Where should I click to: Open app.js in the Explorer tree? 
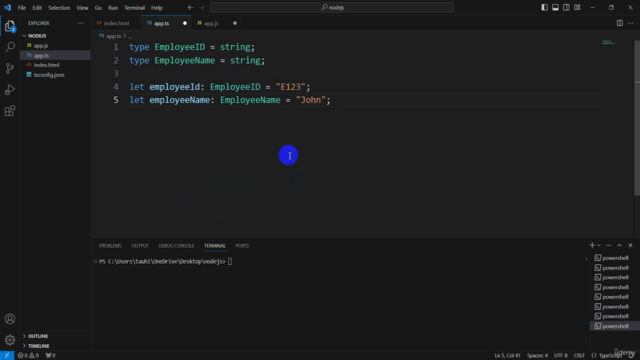(x=55, y=46)
